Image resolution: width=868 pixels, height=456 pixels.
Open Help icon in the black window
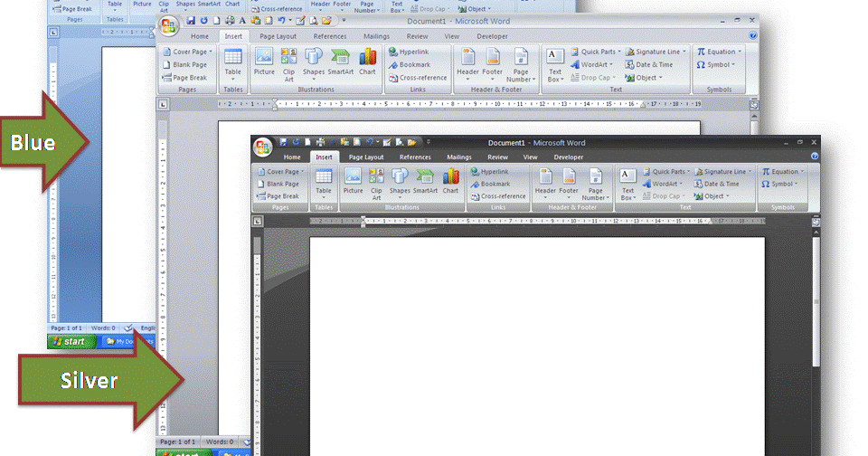pos(815,157)
